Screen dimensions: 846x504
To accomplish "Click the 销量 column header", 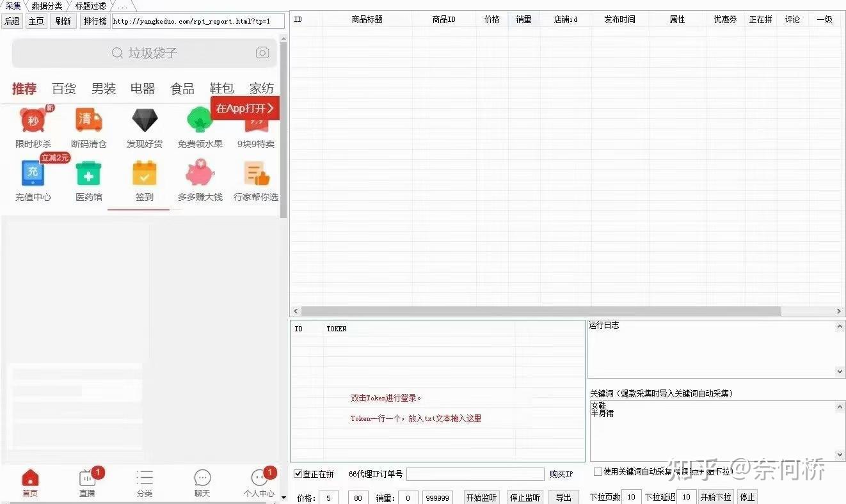I will [x=524, y=19].
